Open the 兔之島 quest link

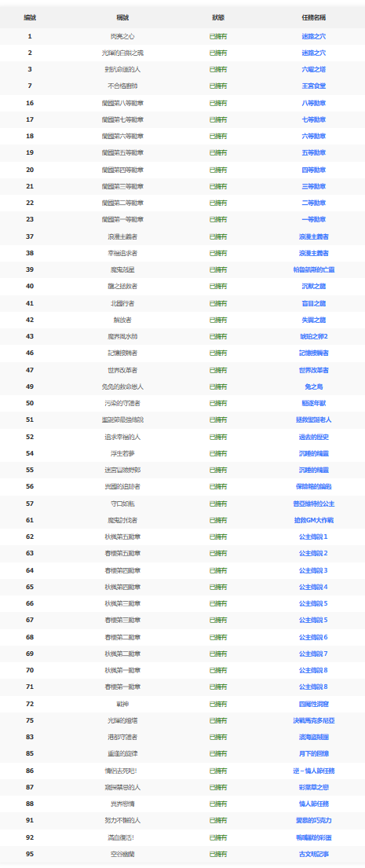[313, 386]
